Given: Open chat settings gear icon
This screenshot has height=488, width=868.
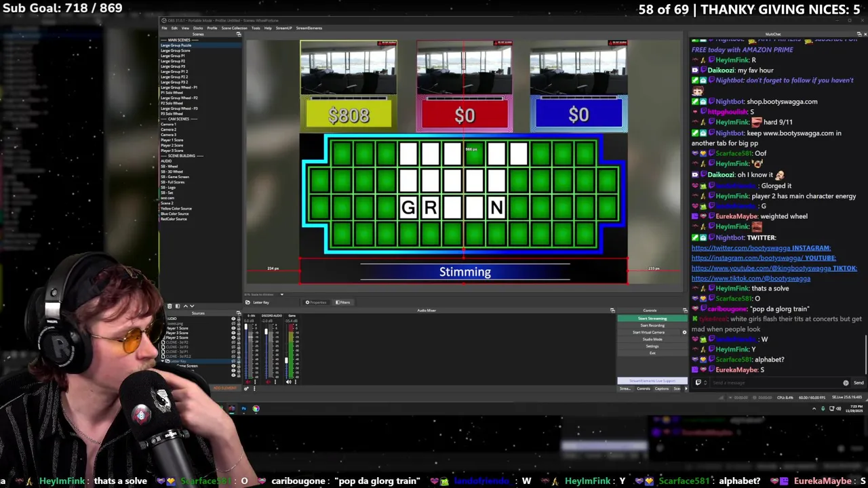Looking at the screenshot, I should coord(846,383).
